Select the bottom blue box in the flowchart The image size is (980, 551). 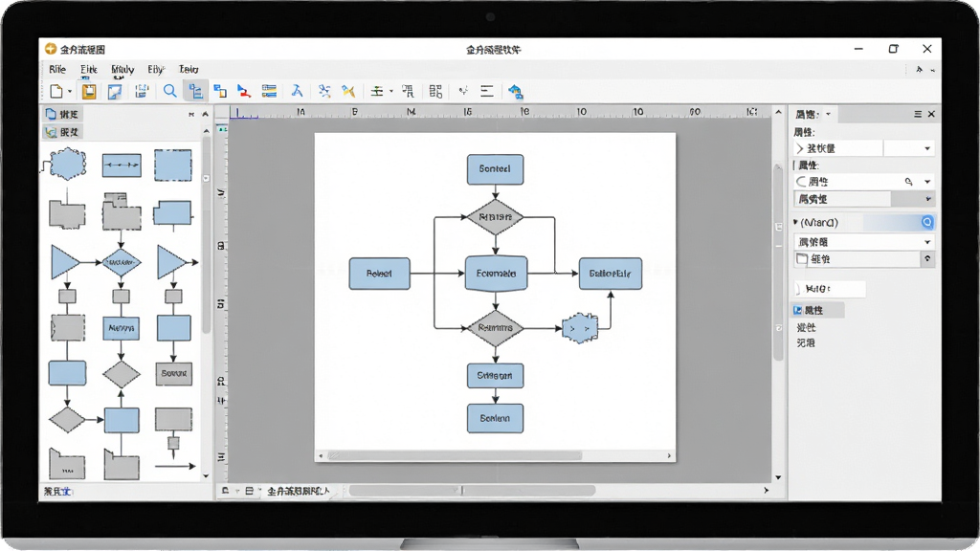click(x=495, y=418)
